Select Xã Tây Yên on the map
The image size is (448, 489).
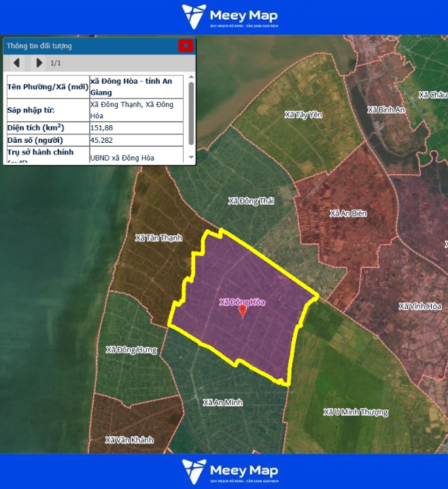click(303, 115)
